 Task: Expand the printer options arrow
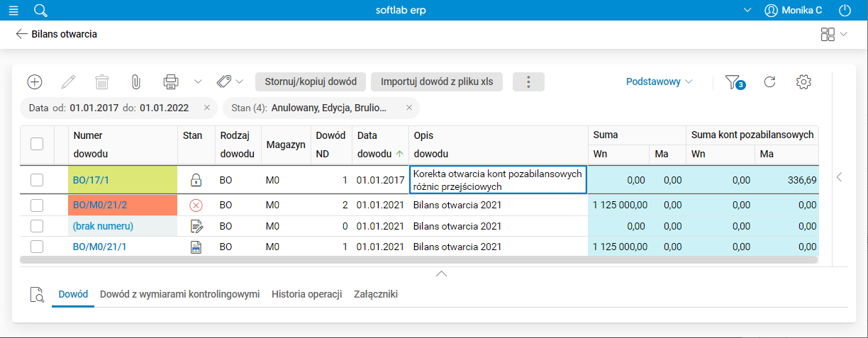[x=198, y=81]
